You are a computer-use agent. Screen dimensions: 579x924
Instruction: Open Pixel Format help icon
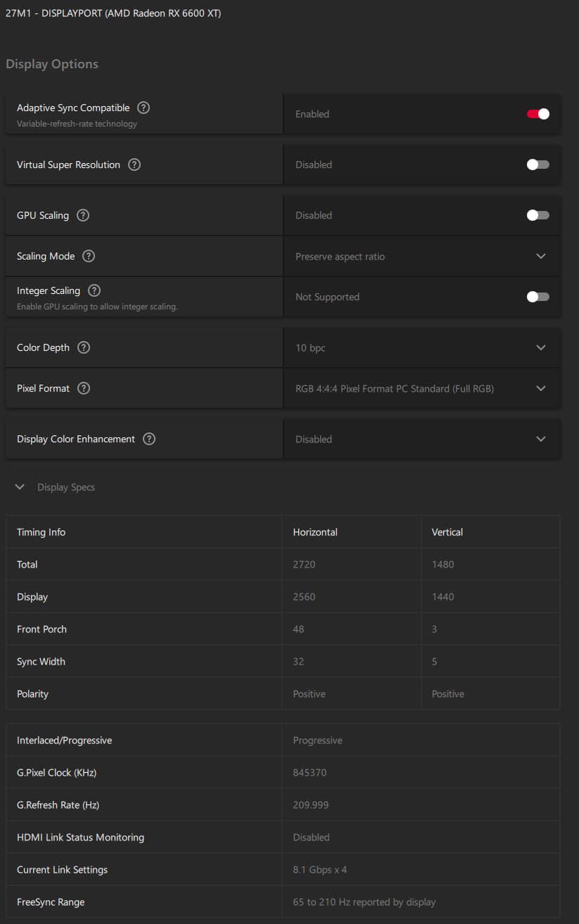point(84,388)
